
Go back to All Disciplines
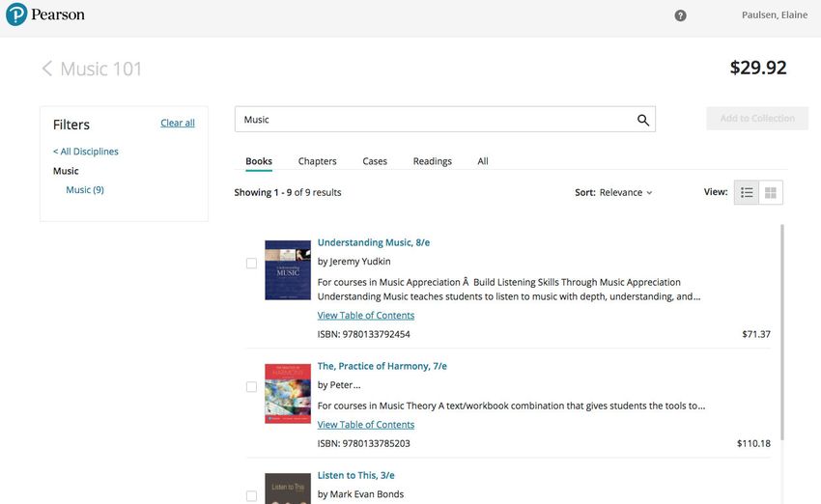click(x=86, y=152)
